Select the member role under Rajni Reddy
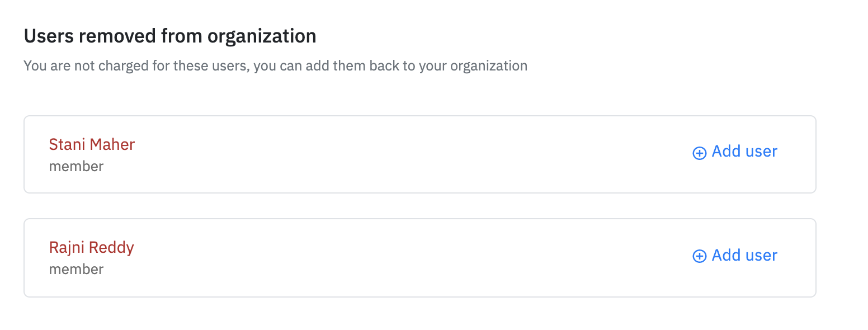Screen dimensions: 868x330 pyautogui.click(x=76, y=269)
